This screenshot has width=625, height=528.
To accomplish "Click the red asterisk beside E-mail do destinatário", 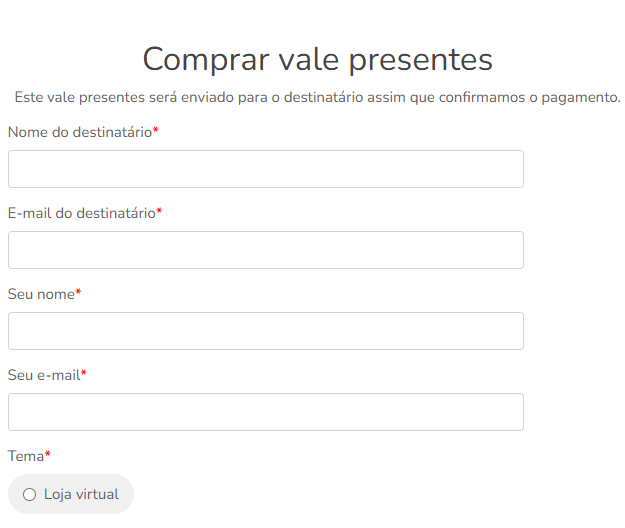I will point(159,210).
